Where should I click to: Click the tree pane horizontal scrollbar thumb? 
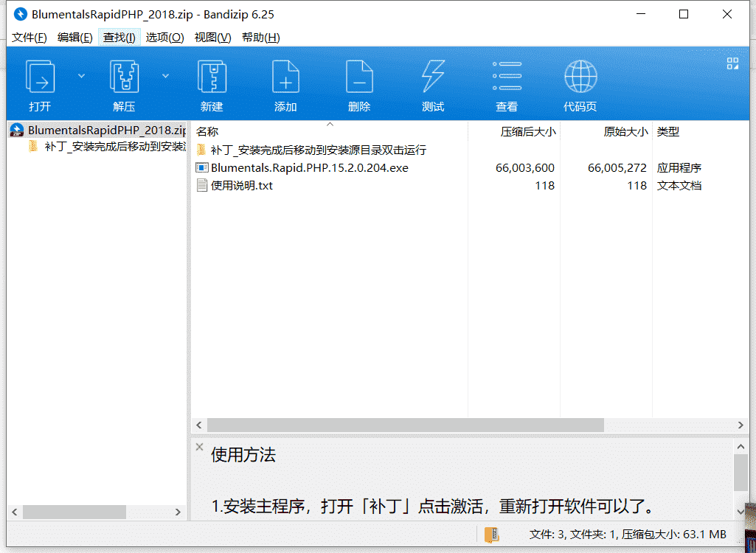74,512
